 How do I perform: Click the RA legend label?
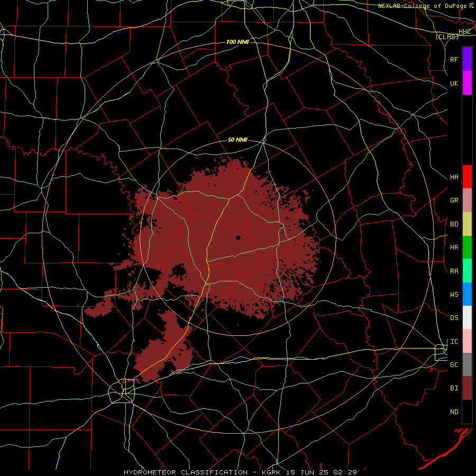tap(454, 271)
